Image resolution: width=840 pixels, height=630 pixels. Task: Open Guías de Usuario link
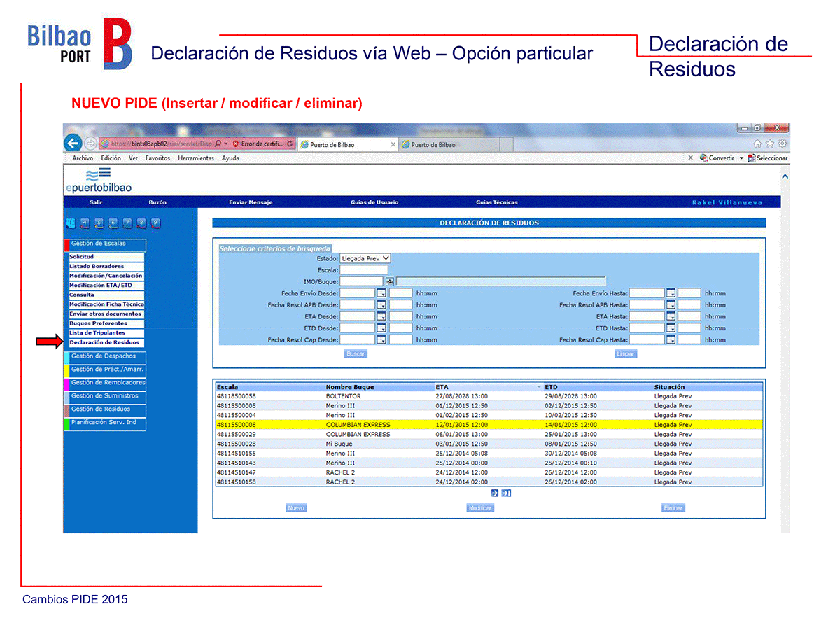(x=374, y=202)
